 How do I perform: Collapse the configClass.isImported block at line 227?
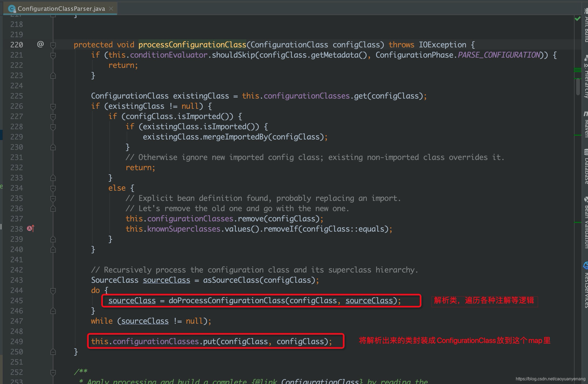point(53,117)
